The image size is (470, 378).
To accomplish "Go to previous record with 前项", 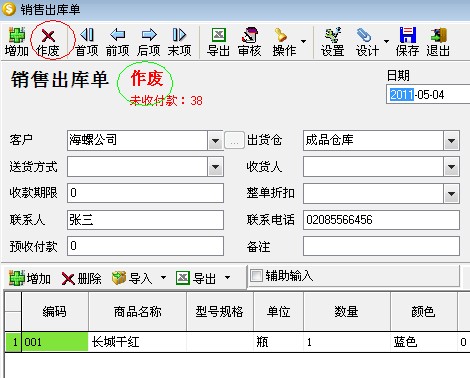I will click(x=117, y=42).
